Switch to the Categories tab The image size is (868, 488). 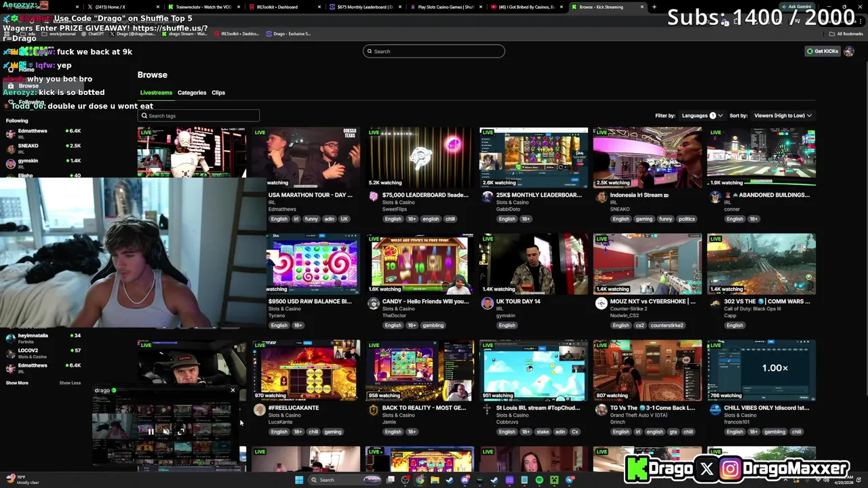pyautogui.click(x=192, y=93)
